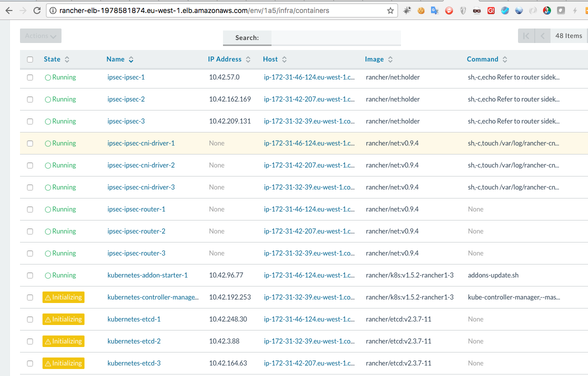Click the Image column header

pos(374,59)
